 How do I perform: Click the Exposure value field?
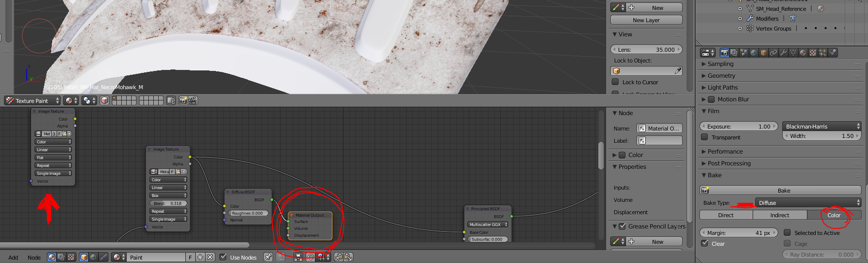click(x=738, y=127)
